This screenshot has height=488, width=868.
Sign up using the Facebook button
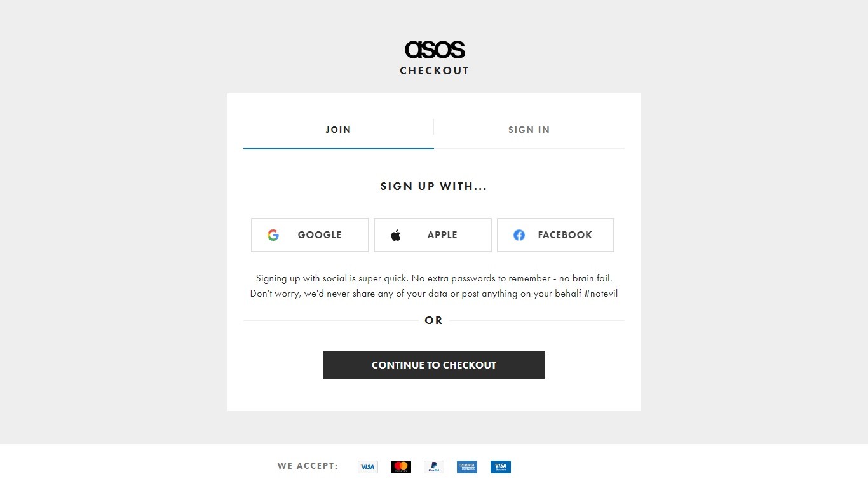[x=555, y=235]
